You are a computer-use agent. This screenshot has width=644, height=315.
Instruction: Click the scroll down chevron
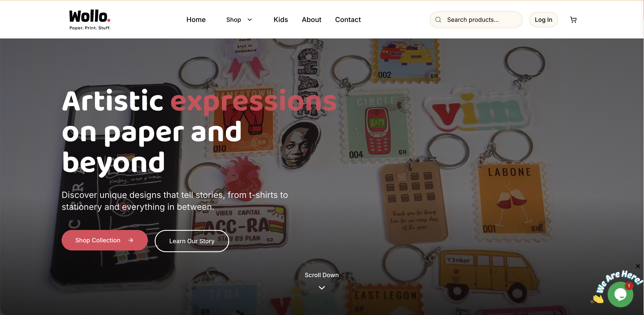point(322,288)
